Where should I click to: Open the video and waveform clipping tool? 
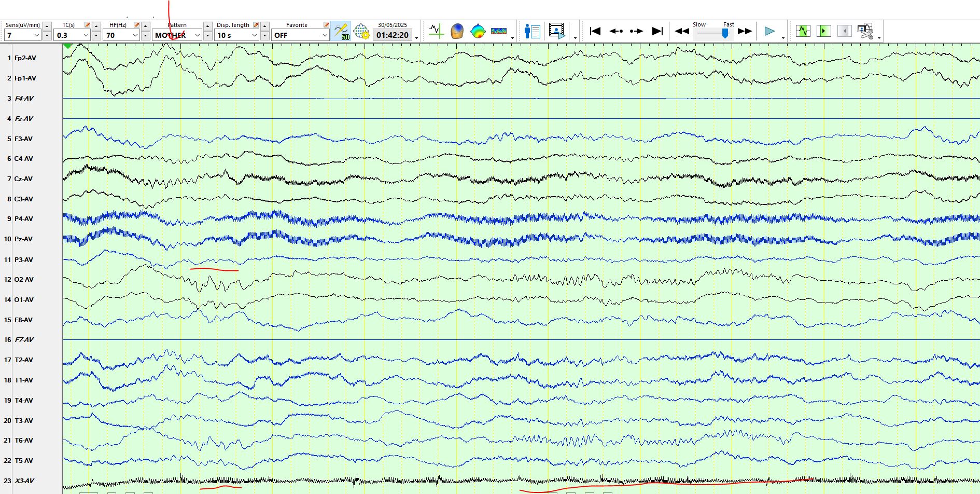(865, 31)
